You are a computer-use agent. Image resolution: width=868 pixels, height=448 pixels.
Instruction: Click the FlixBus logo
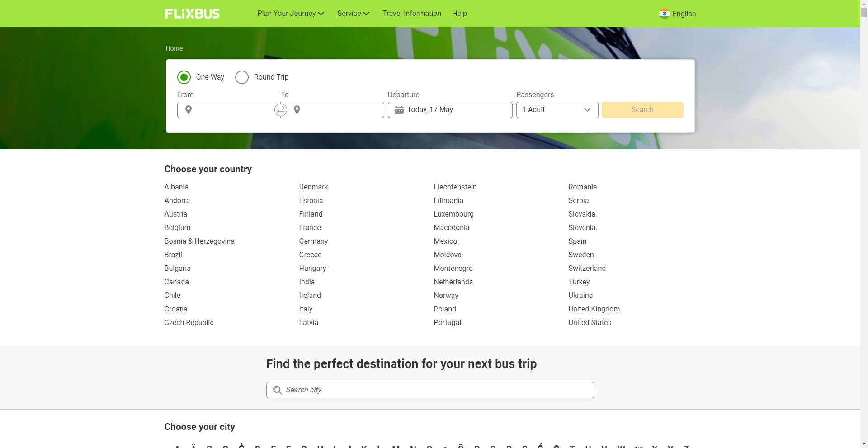192,14
